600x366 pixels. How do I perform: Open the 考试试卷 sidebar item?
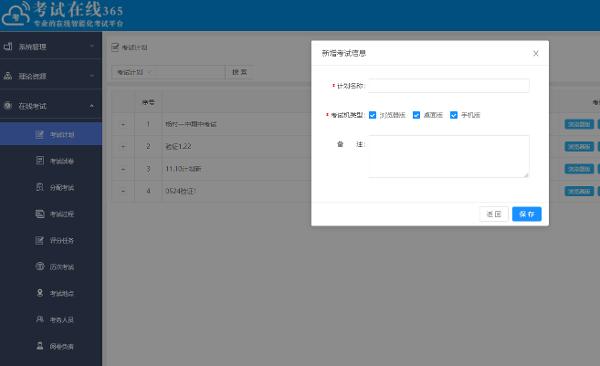[x=51, y=161]
